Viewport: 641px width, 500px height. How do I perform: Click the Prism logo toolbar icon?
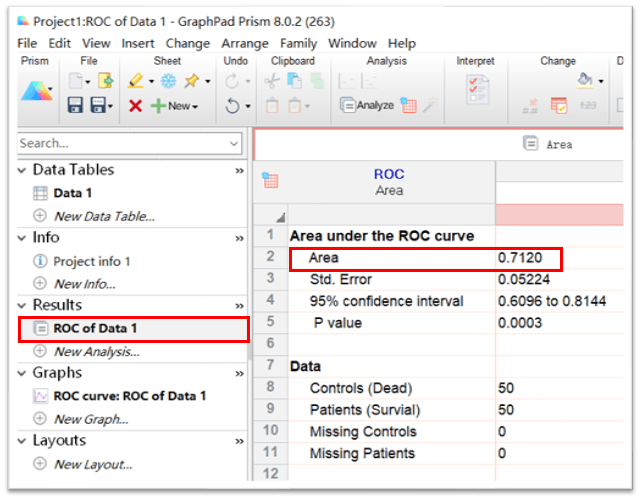click(x=34, y=93)
